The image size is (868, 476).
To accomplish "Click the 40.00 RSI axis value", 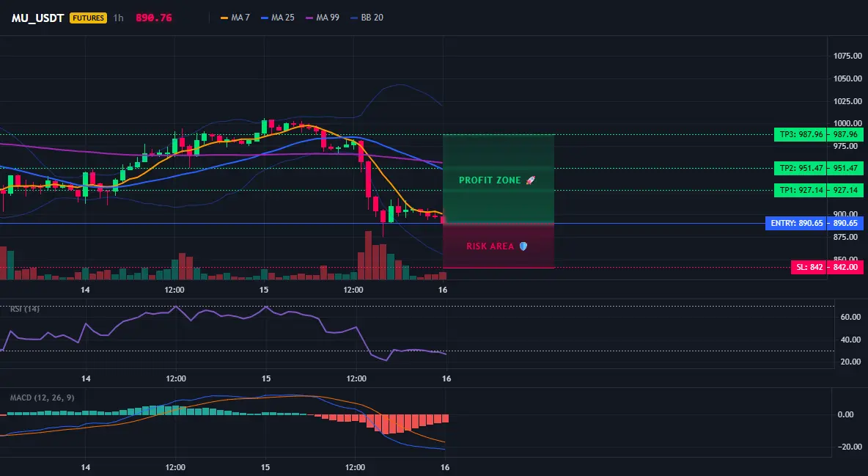I will pyautogui.click(x=851, y=340).
